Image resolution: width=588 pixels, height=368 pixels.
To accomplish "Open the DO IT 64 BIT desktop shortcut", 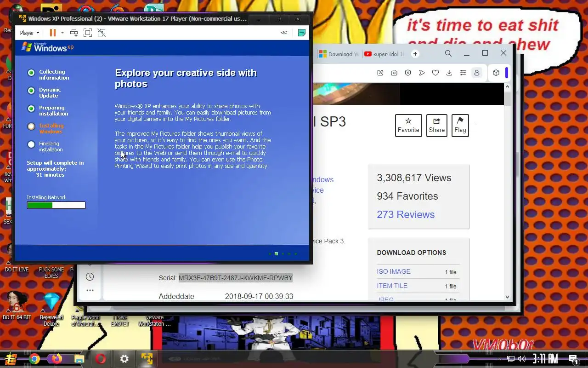I will tap(17, 306).
